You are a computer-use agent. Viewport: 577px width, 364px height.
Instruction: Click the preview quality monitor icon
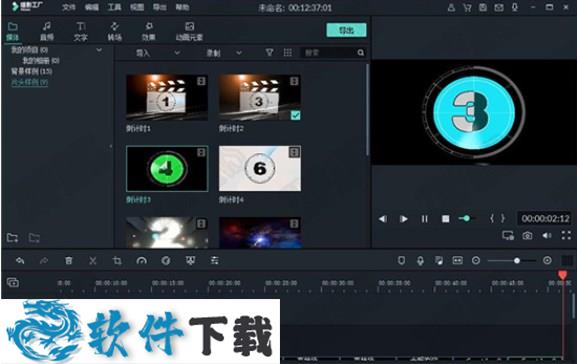click(508, 236)
